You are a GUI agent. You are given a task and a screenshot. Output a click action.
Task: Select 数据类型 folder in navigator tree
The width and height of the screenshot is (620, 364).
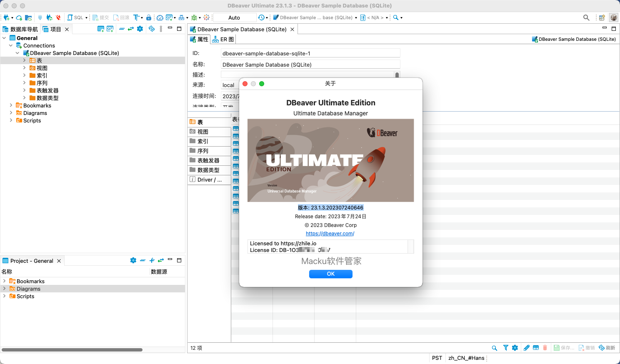44,98
